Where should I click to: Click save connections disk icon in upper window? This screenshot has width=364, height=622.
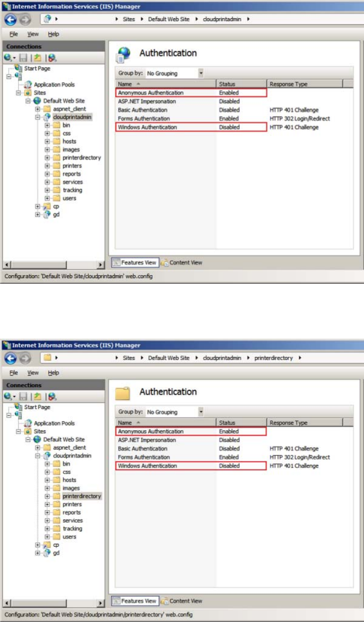[x=23, y=58]
